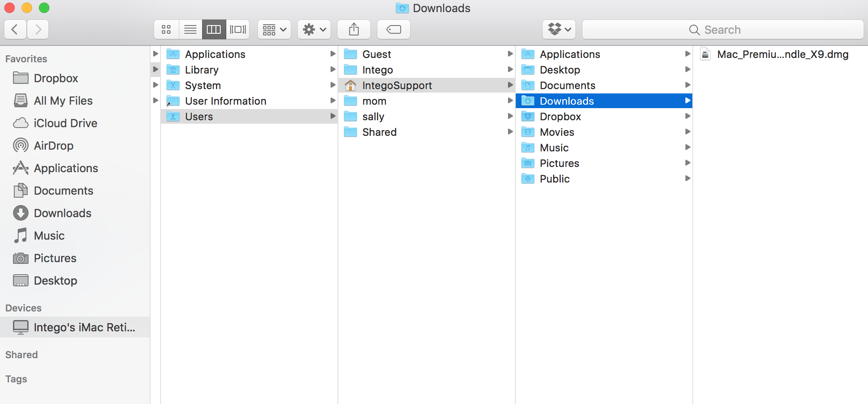Select the User Information alias folder
868x404 pixels.
coord(249,101)
